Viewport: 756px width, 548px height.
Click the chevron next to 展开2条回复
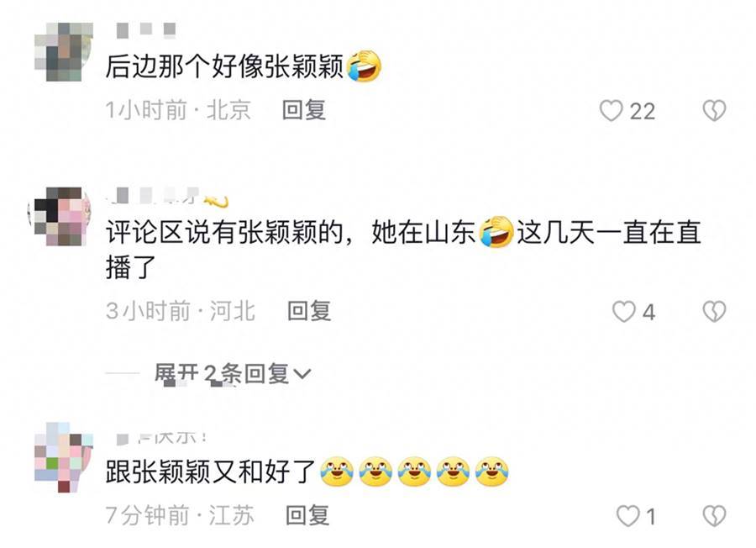302,374
